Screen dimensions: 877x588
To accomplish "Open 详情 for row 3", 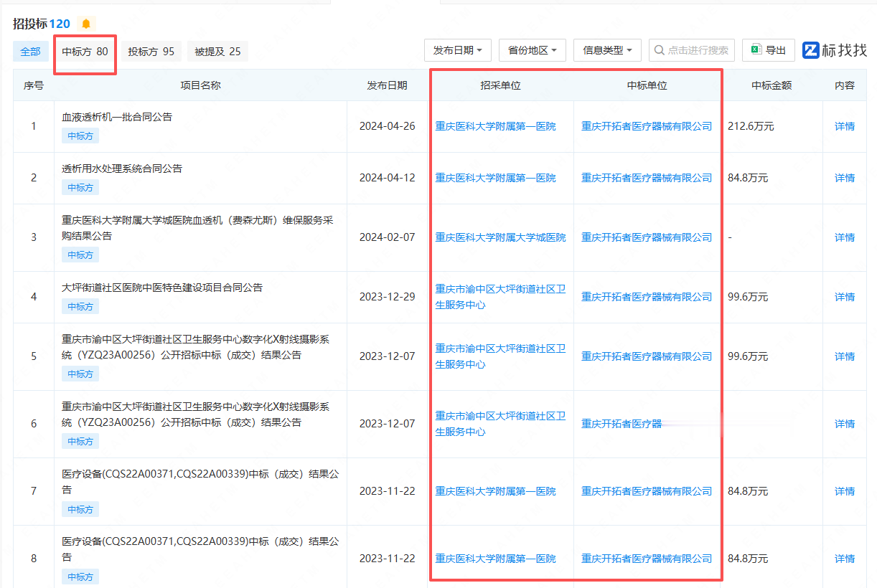I will (x=845, y=237).
